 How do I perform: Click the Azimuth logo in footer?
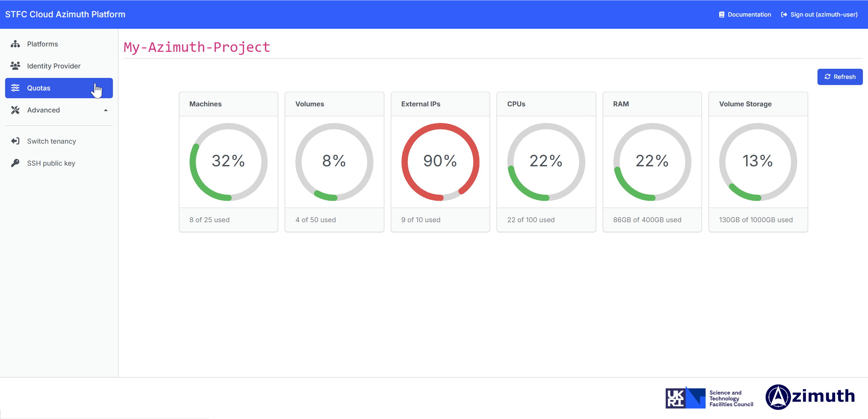(x=810, y=397)
